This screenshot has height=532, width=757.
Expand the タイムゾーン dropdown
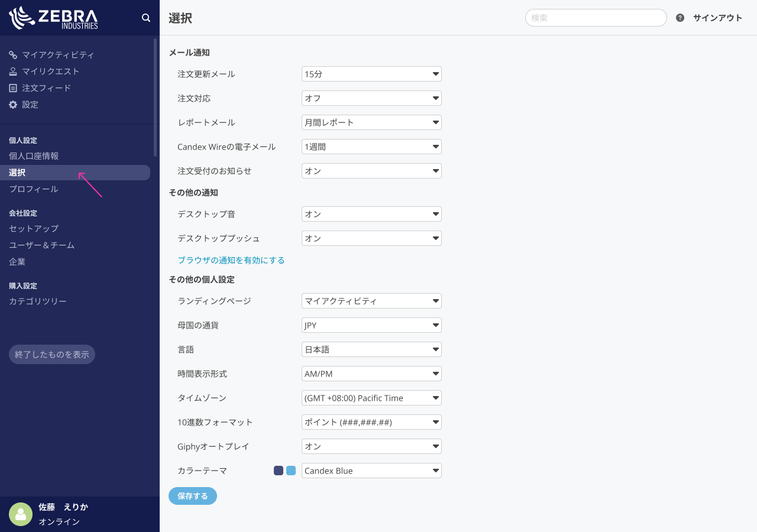pyautogui.click(x=371, y=398)
